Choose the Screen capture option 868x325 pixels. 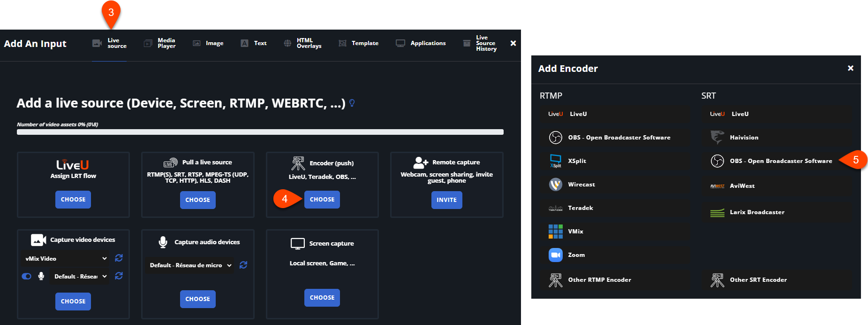click(322, 298)
